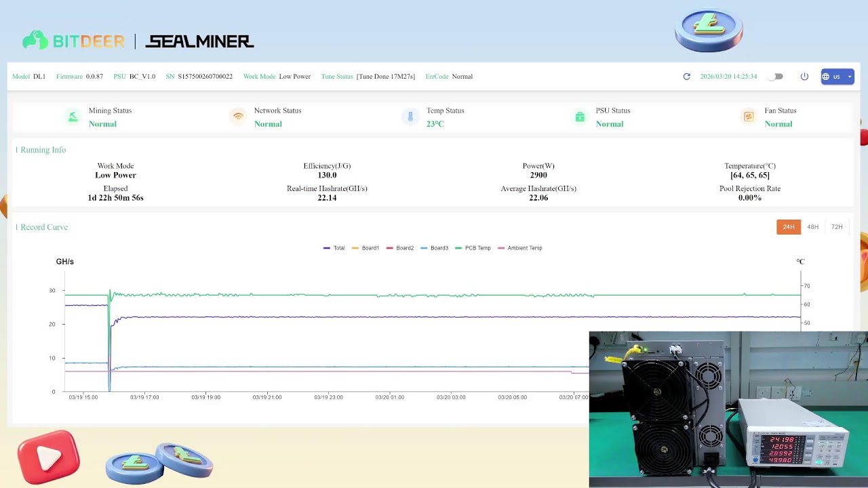Toggle the Total series in chart legend
868x488 pixels.
[x=334, y=248]
